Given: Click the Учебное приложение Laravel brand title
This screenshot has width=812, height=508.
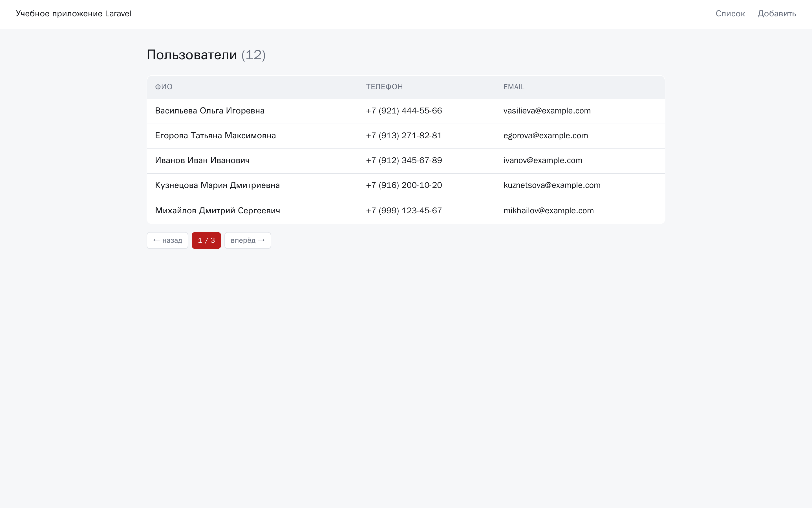Looking at the screenshot, I should point(74,14).
